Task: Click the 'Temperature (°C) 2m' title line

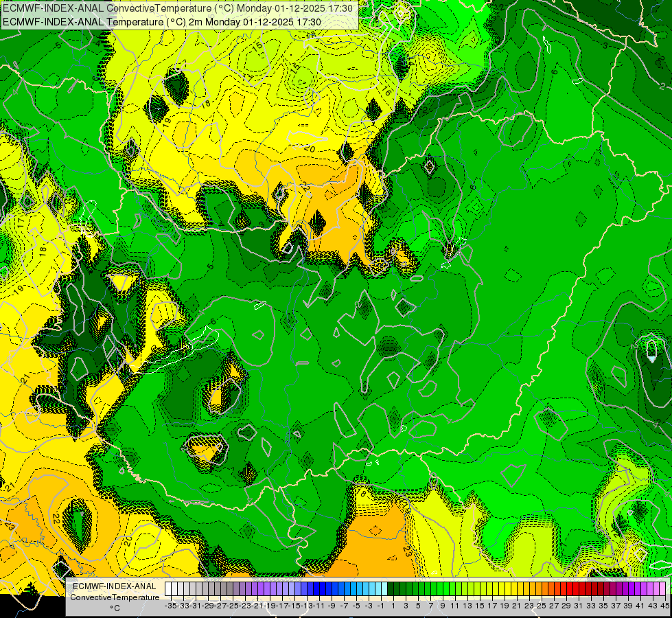Action: click(x=162, y=22)
